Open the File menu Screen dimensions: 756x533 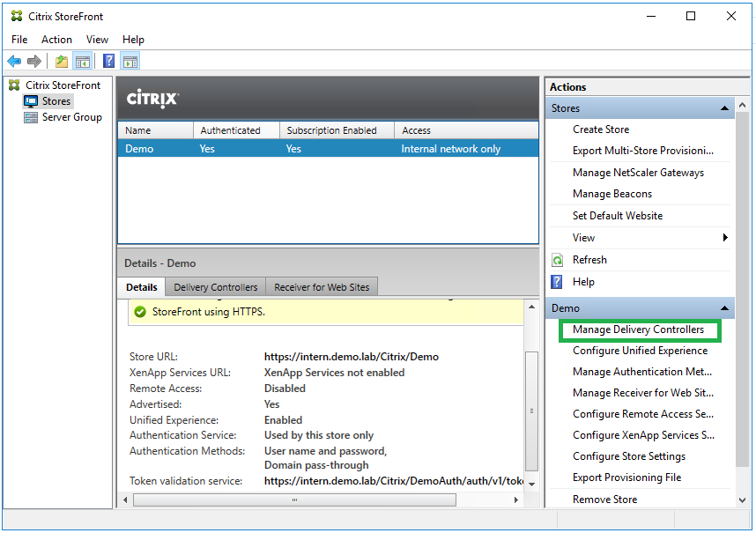click(x=19, y=40)
